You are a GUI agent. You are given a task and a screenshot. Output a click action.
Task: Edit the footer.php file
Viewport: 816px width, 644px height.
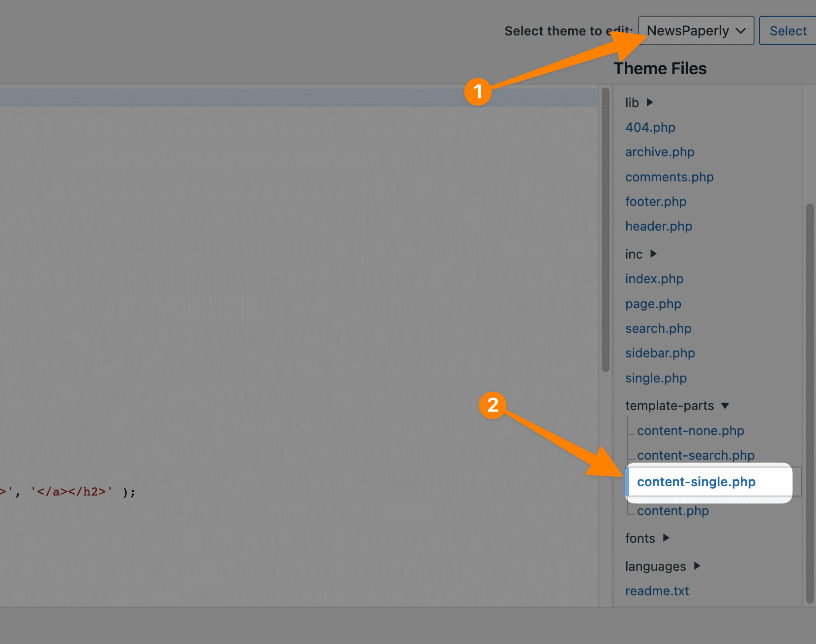point(656,202)
